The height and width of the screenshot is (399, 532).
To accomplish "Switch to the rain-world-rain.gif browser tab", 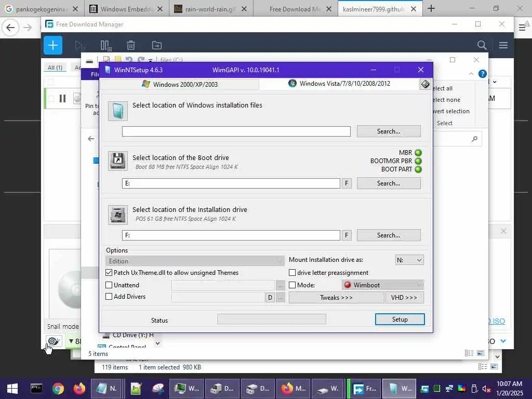I will pyautogui.click(x=210, y=9).
